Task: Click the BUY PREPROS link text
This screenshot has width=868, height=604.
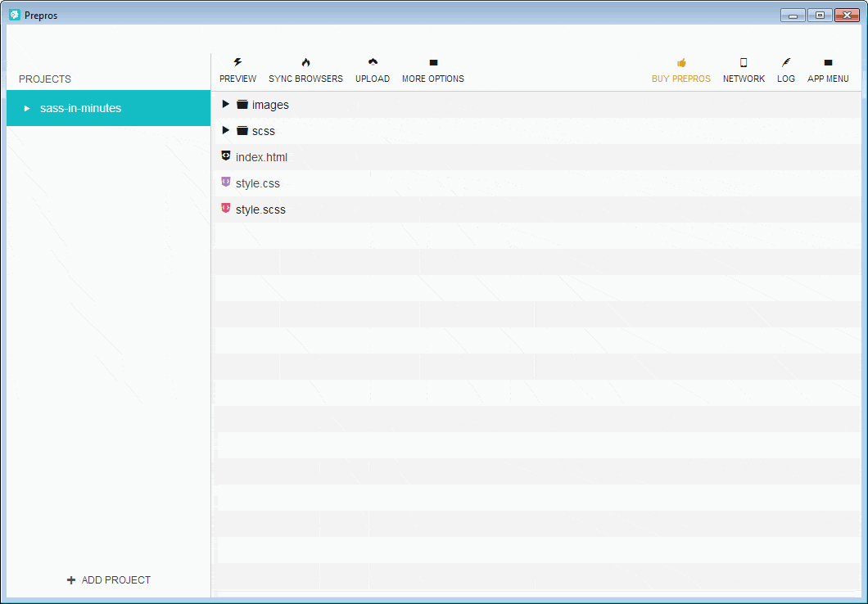Action: (x=681, y=79)
